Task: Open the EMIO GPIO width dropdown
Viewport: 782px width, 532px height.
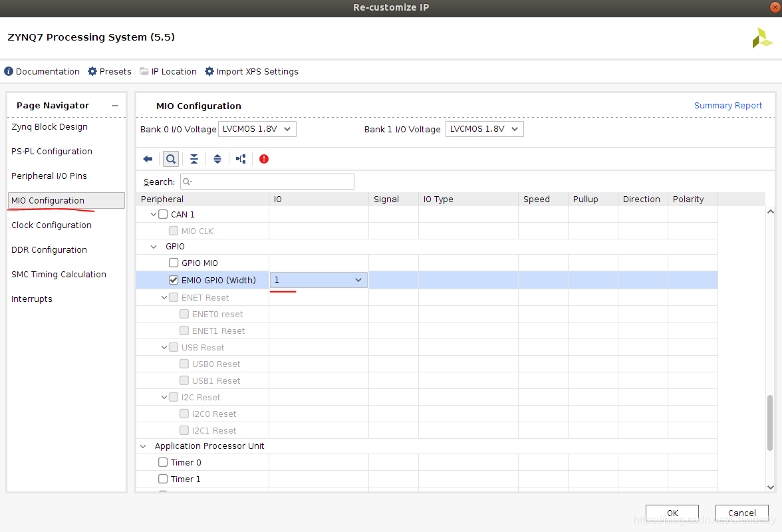Action: [x=319, y=280]
